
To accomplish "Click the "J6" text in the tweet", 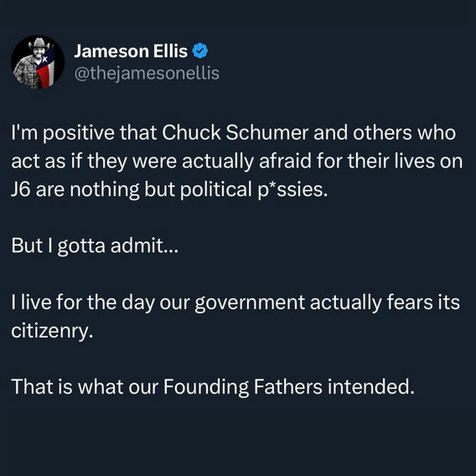I will [x=21, y=189].
